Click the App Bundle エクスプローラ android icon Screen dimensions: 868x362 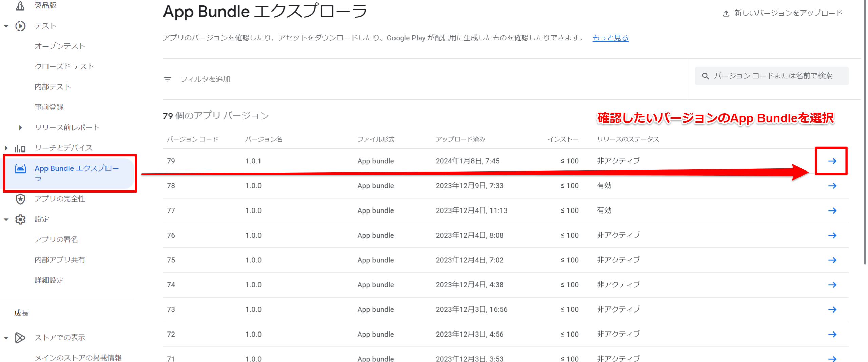tap(20, 168)
